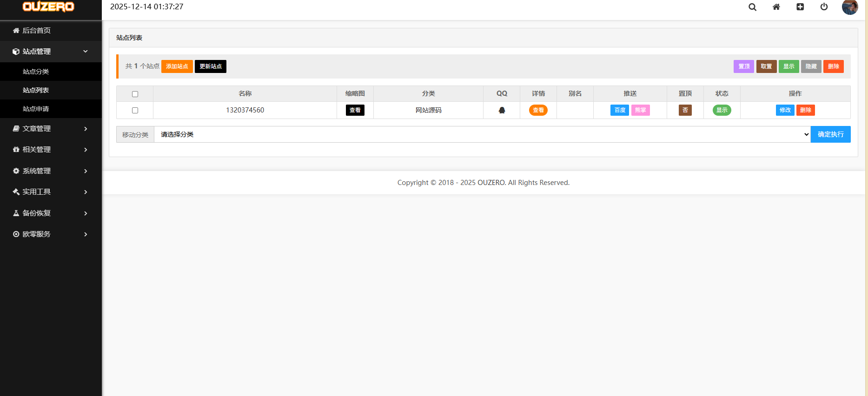Open the home icon in top bar
868x396 pixels.
(776, 7)
